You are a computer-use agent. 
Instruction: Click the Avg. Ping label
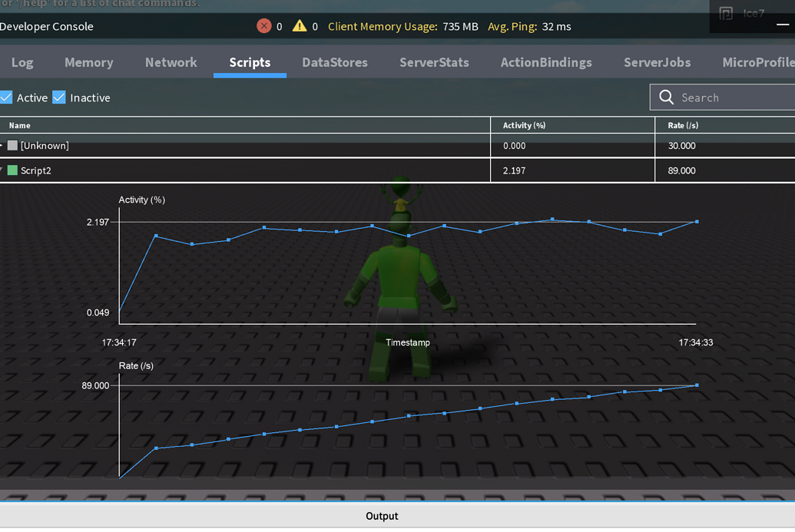pyautogui.click(x=512, y=26)
